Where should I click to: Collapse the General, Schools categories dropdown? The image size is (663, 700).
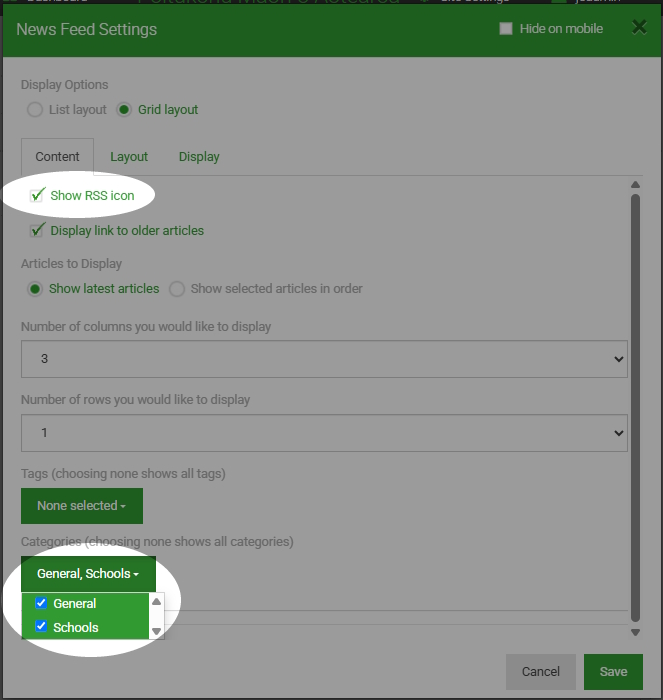pos(88,574)
